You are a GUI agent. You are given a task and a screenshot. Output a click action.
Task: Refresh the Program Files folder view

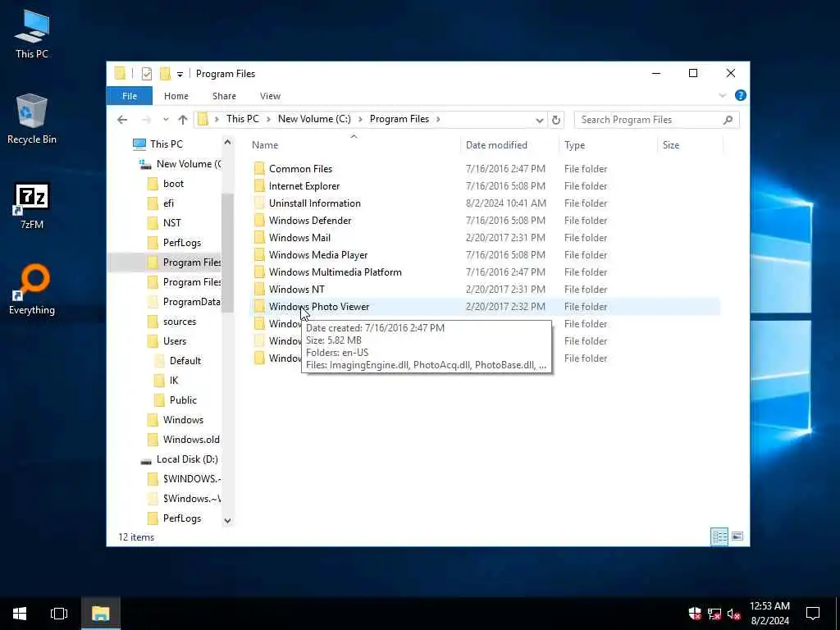click(556, 120)
